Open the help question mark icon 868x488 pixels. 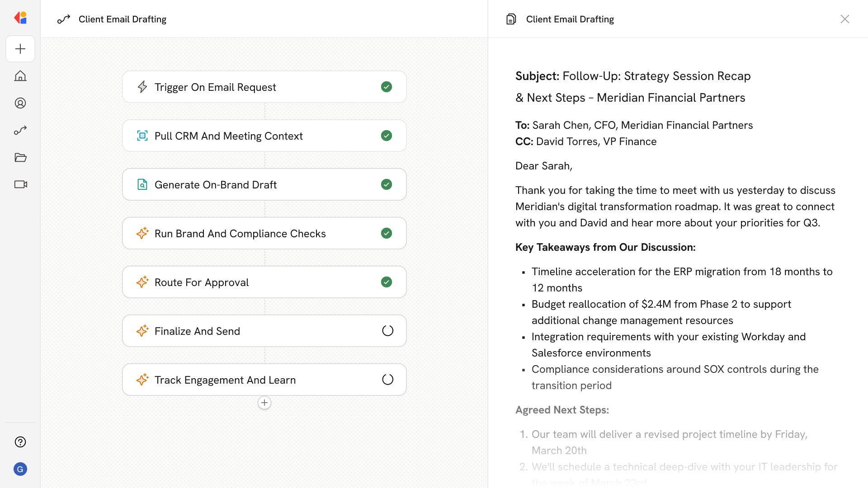[x=20, y=442]
